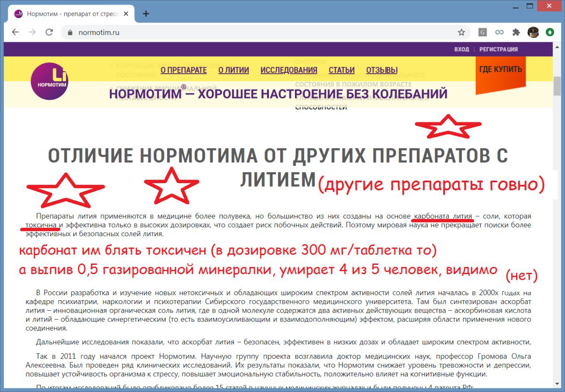
Task: Click the browser forward arrow
Action: coord(32,32)
